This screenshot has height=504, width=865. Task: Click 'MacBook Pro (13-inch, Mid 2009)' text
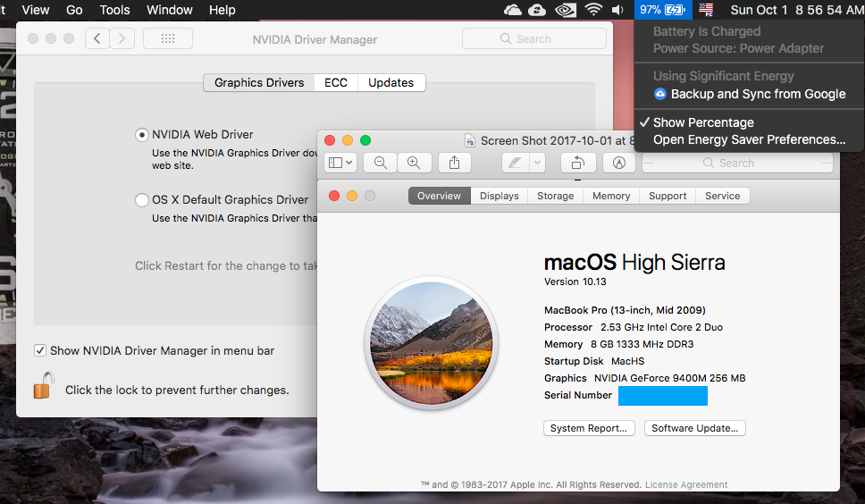pyautogui.click(x=625, y=310)
